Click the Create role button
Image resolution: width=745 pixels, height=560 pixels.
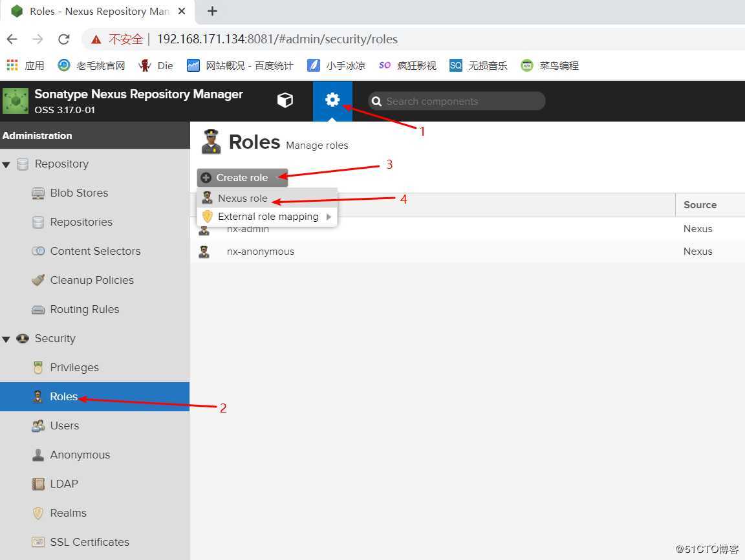tap(243, 178)
